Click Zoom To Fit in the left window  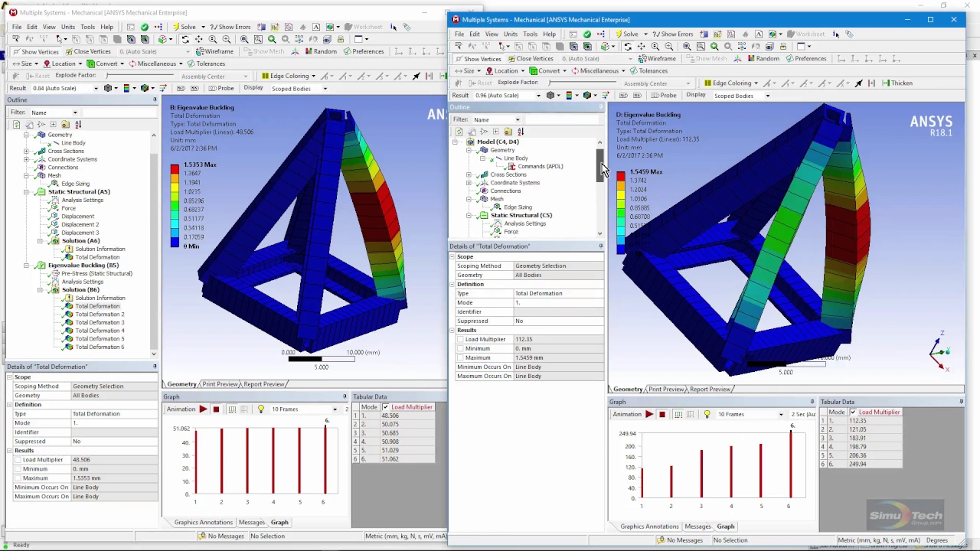pos(244,39)
